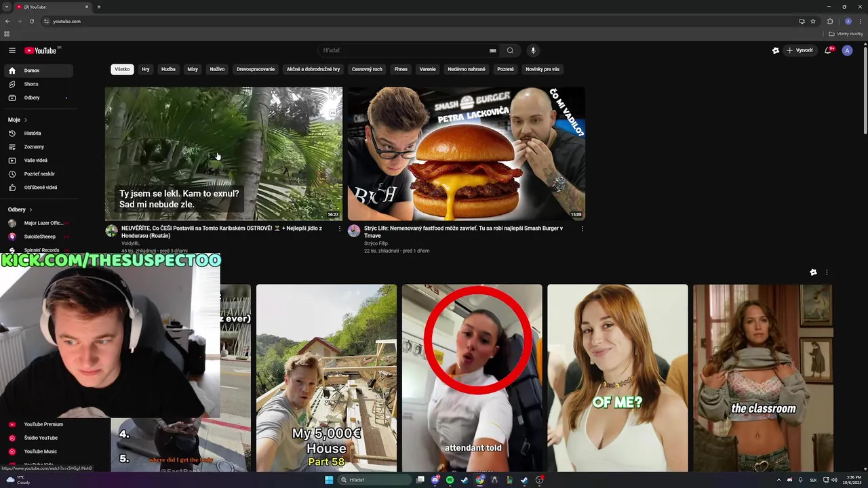This screenshot has width=868, height=488.
Task: Open Shorts shelf options menu
Action: (x=827, y=272)
